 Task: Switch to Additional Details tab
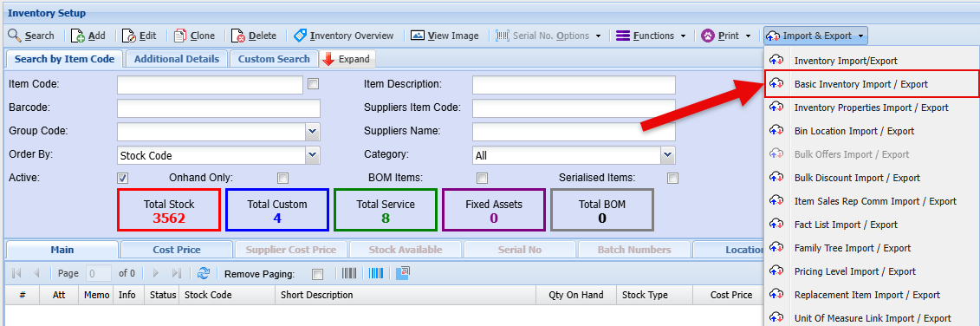[x=177, y=60]
